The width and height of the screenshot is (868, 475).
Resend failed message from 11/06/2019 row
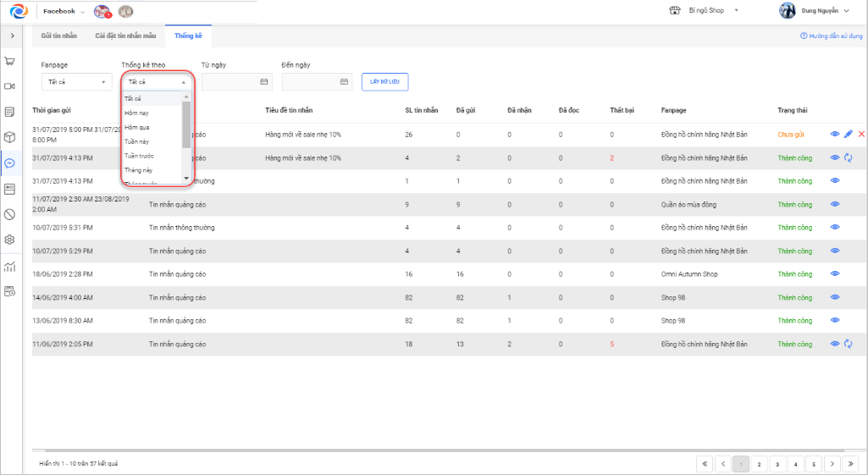coord(848,344)
